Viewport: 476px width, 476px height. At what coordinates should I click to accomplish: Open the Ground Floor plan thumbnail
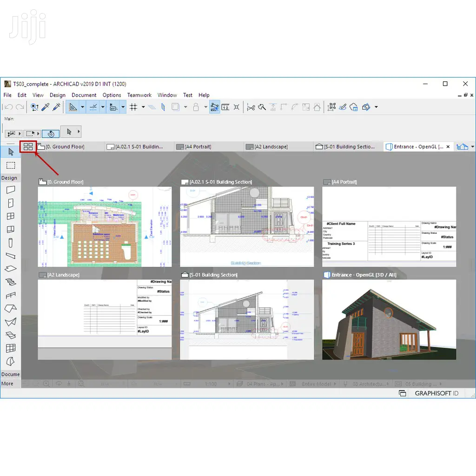click(105, 226)
